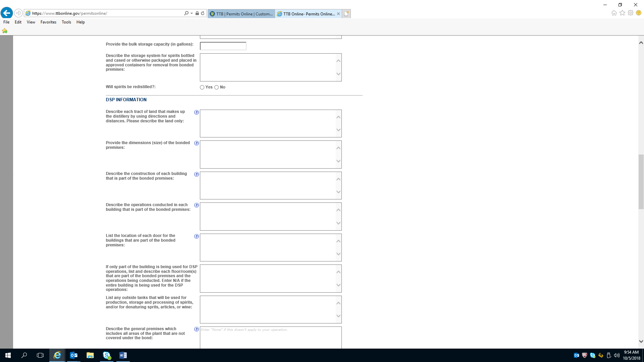Image resolution: width=644 pixels, height=362 pixels.
Task: Select Yes for spirits redistilled
Action: click(202, 87)
